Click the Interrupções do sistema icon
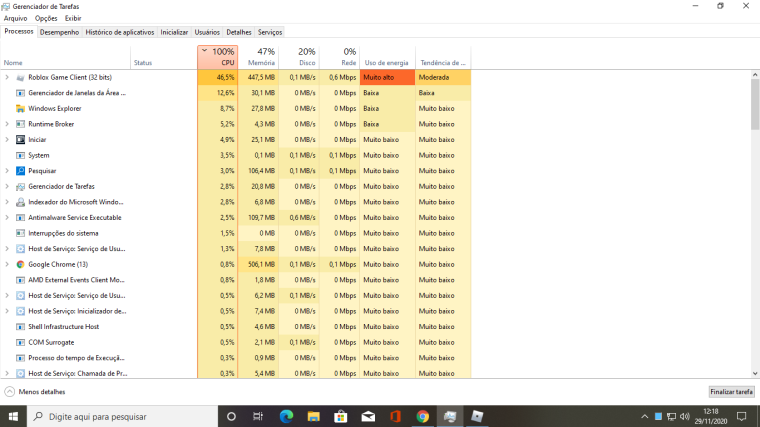This screenshot has height=427, width=760. (x=20, y=233)
